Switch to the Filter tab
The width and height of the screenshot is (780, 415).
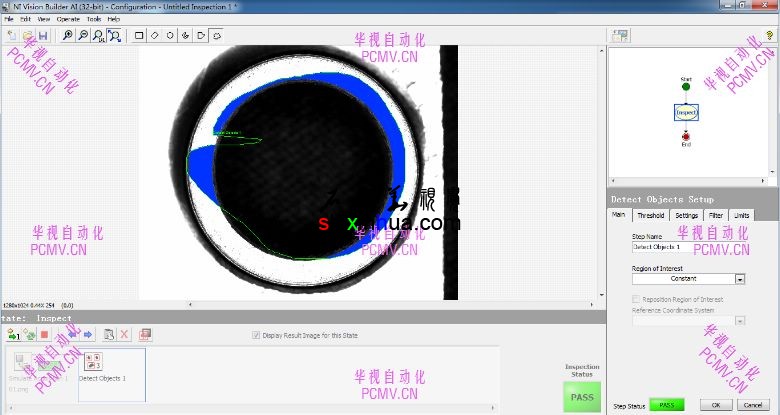click(x=716, y=215)
